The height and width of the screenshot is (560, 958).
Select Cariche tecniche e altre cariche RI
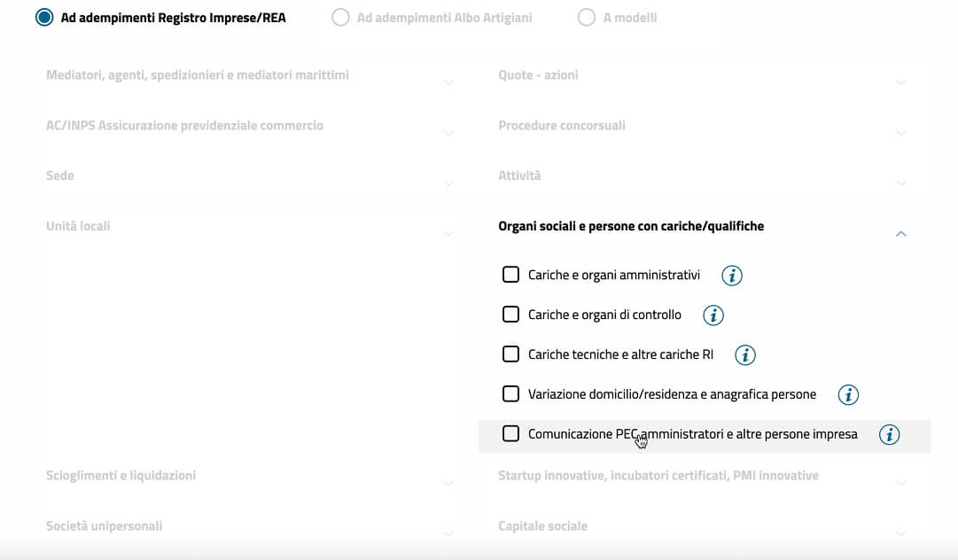tap(510, 354)
